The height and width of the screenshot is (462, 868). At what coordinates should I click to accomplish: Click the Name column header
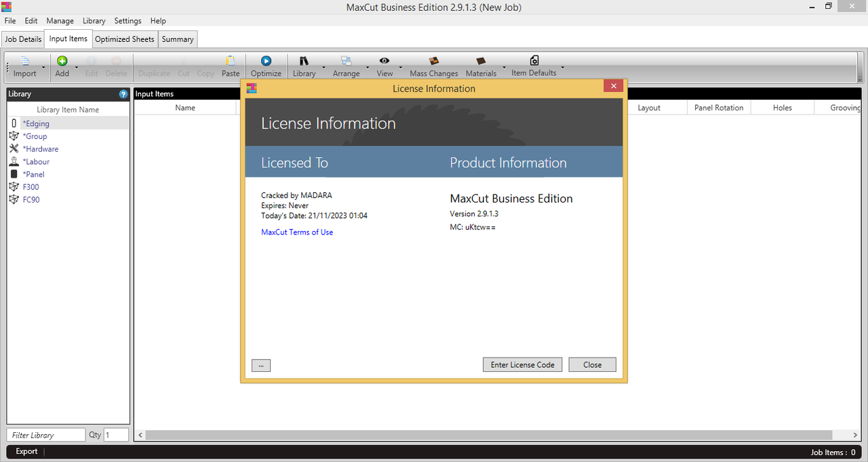point(185,108)
